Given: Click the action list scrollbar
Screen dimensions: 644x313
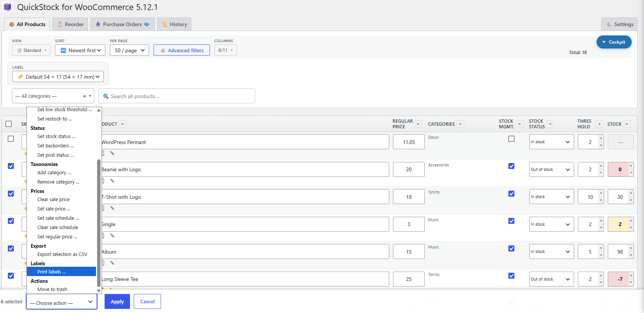Looking at the screenshot, I should (99, 223).
